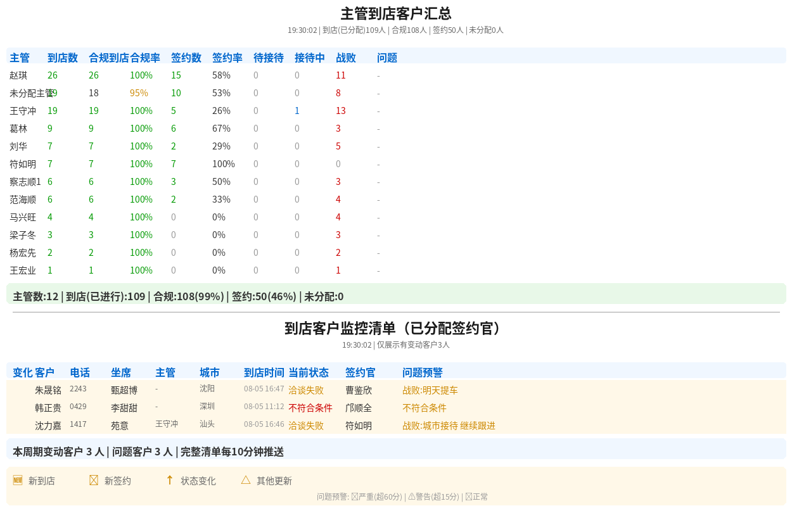The image size is (792, 532).
Task: Select manager name 察志顺1
Action: [x=25, y=182]
